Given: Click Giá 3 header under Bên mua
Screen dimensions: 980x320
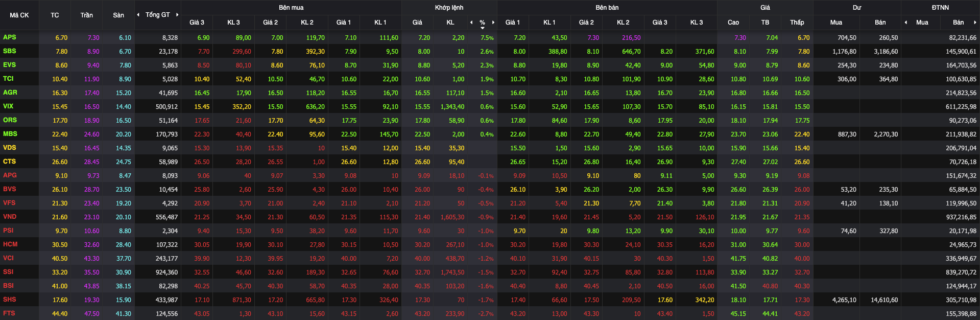Looking at the screenshot, I should pyautogui.click(x=197, y=22).
